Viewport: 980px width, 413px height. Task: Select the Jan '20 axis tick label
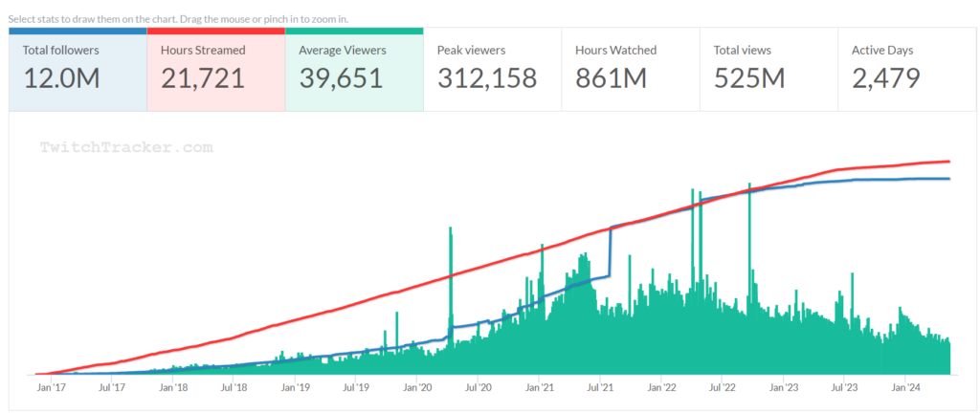pos(418,388)
